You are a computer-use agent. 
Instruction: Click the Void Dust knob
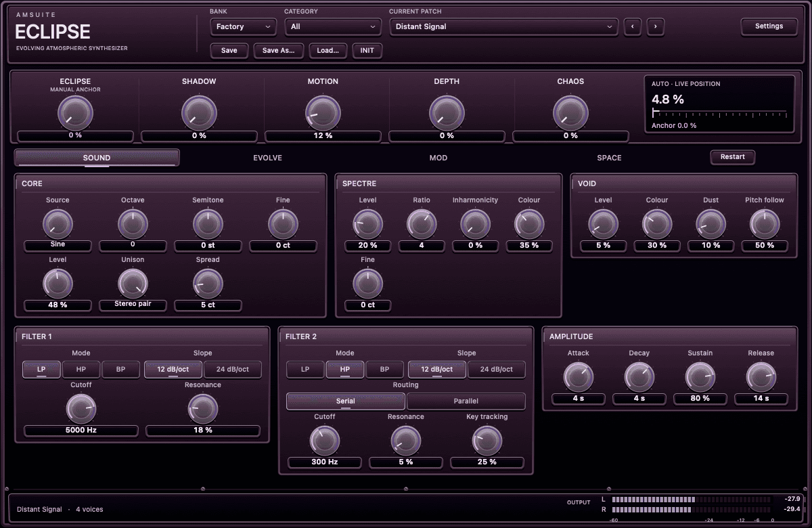tap(710, 223)
